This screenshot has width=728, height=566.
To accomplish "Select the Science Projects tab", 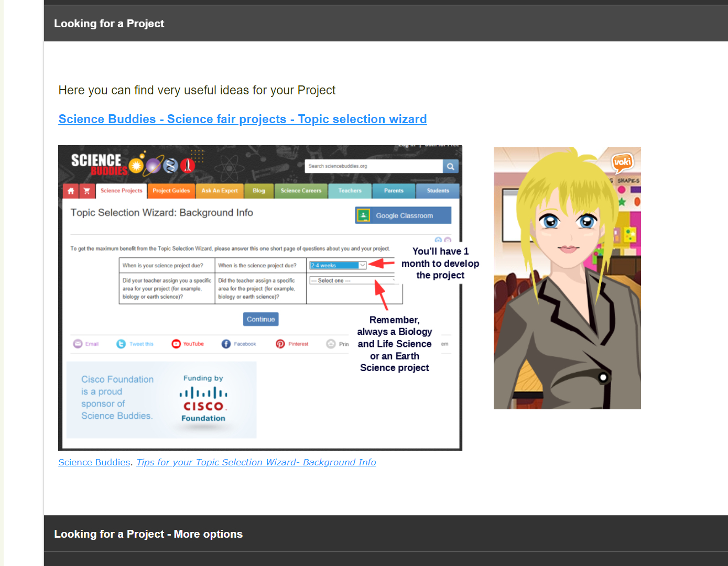I will (x=121, y=191).
